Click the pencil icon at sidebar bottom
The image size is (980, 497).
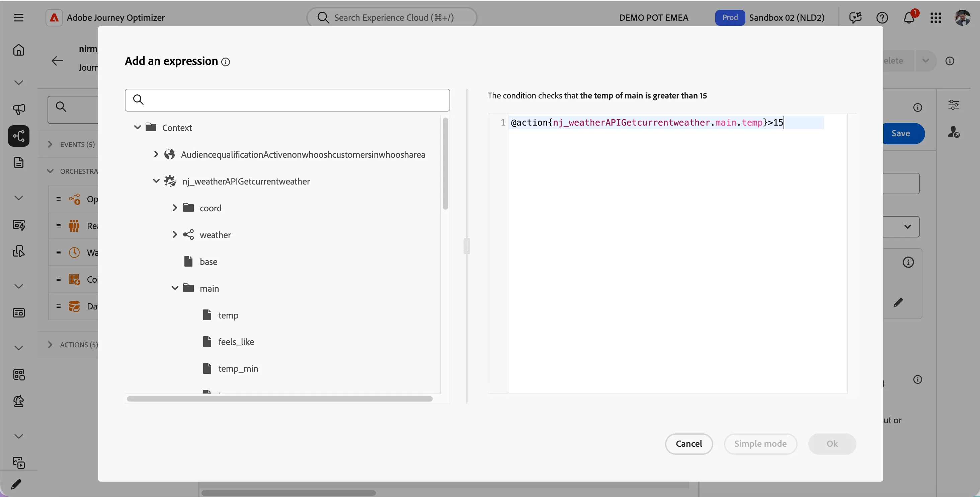pyautogui.click(x=16, y=484)
